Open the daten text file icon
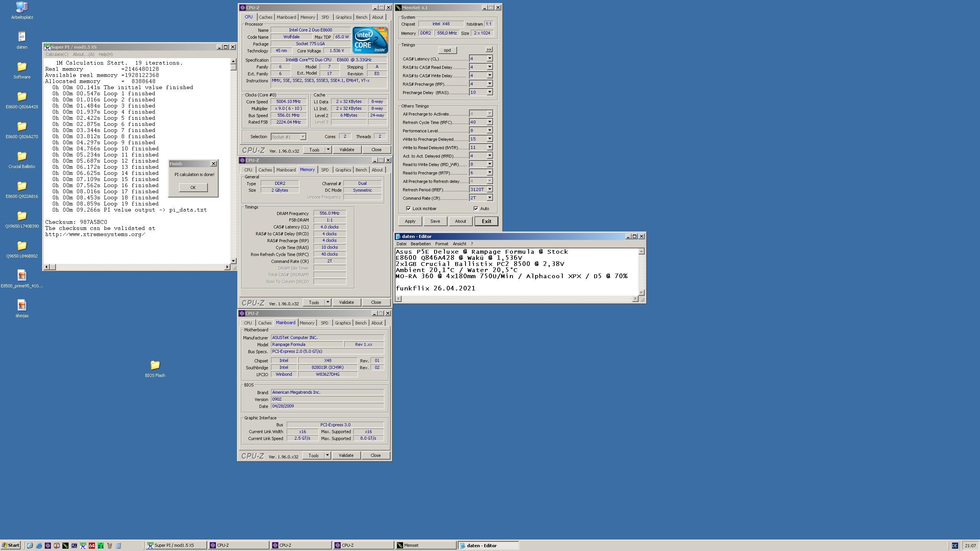 point(22,40)
